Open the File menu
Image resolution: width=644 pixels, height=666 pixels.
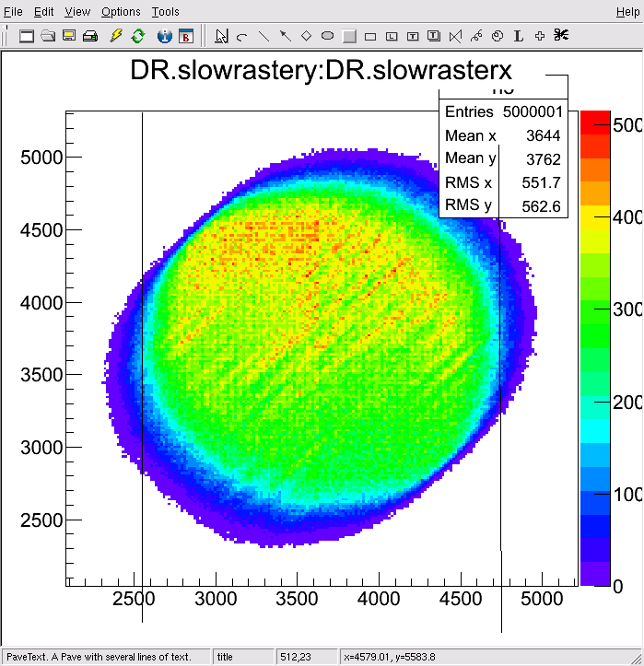(x=13, y=12)
